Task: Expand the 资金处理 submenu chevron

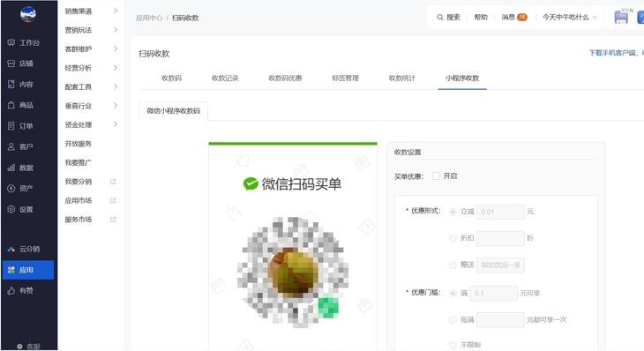Action: pos(116,124)
